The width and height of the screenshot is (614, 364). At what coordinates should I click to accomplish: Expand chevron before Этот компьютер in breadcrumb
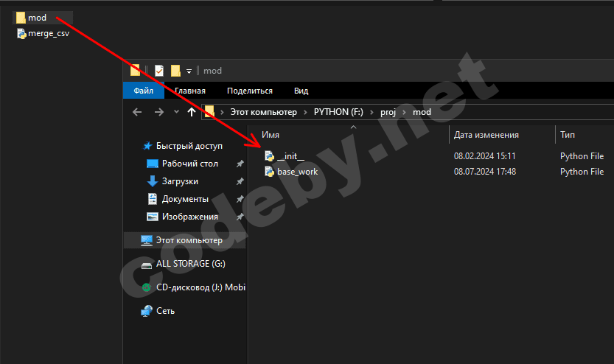[x=222, y=112]
